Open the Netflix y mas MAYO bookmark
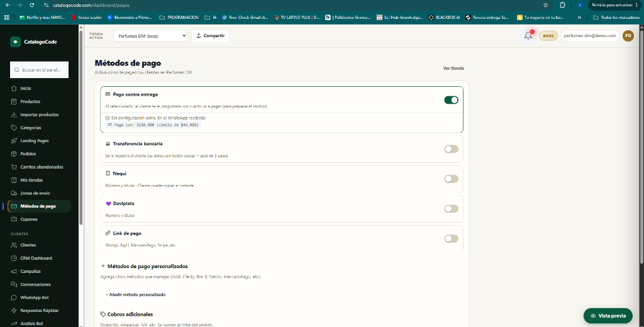 [42, 18]
